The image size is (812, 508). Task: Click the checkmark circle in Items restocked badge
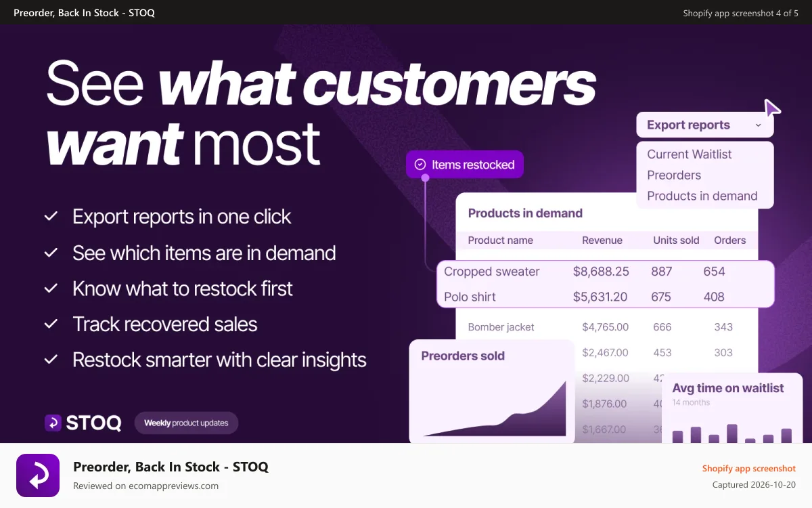click(420, 165)
